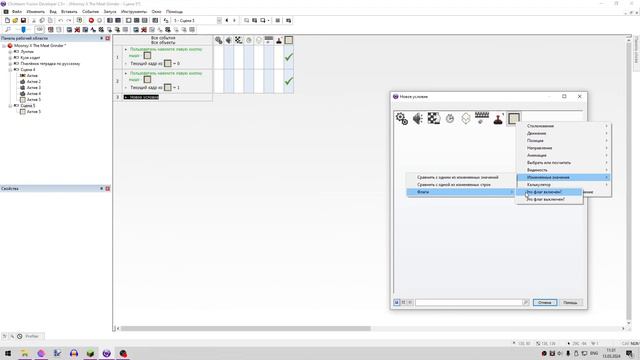
Task: Redo action in the main toolbar
Action: click(69, 20)
